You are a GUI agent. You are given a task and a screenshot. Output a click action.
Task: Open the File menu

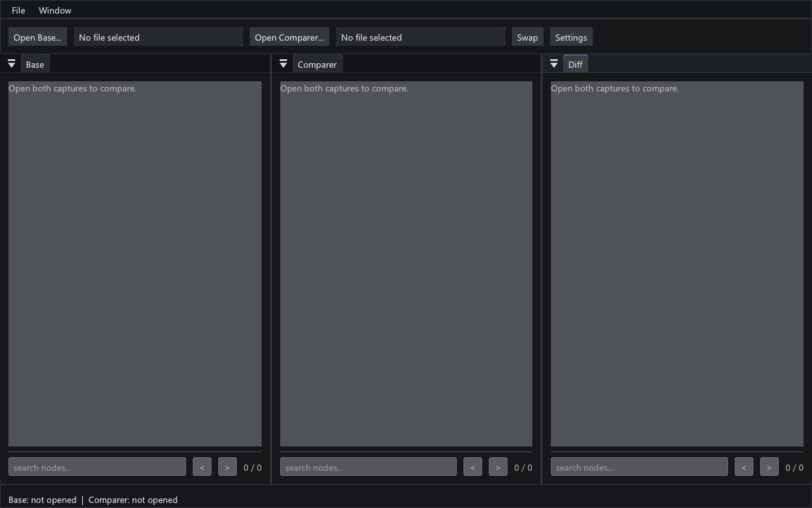tap(18, 10)
